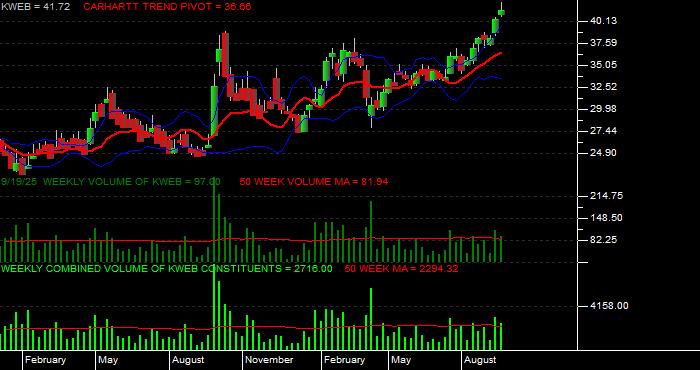
Task: Click the second February label on the time axis
Action: tap(344, 360)
